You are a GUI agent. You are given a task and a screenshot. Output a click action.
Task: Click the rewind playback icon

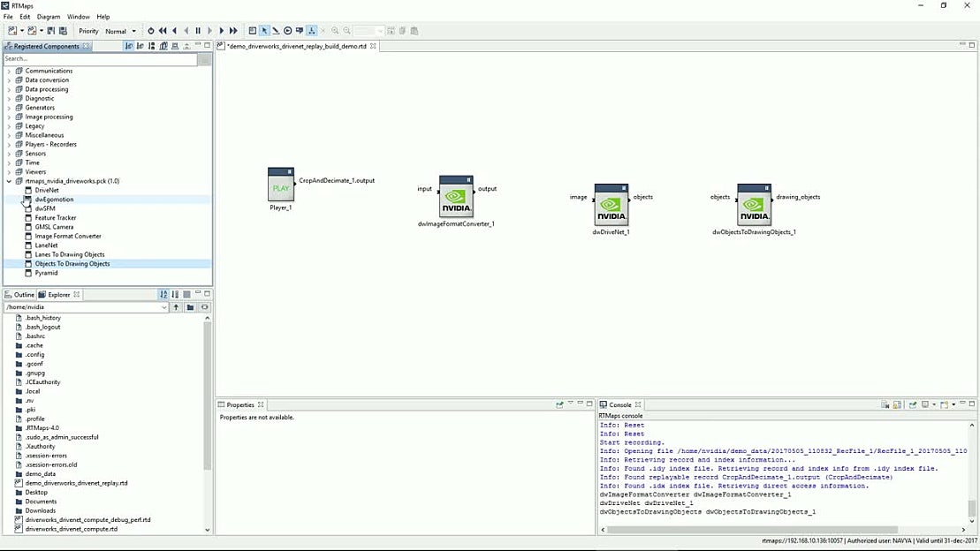(163, 30)
